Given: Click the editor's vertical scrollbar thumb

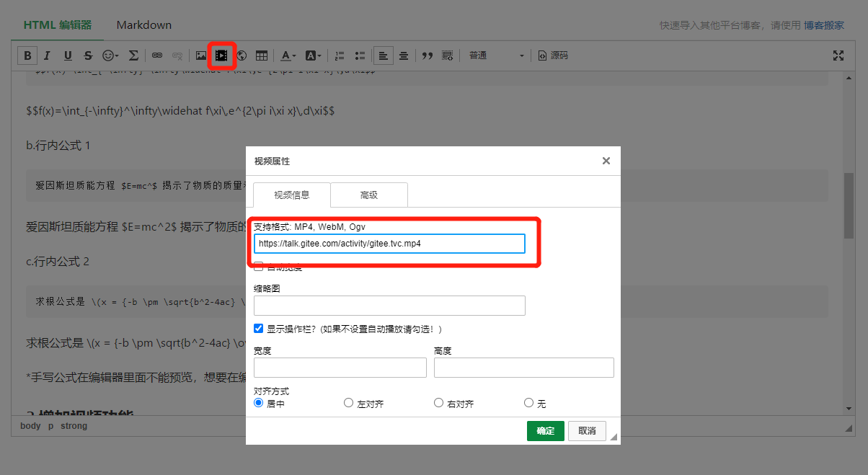Looking at the screenshot, I should 849,205.
